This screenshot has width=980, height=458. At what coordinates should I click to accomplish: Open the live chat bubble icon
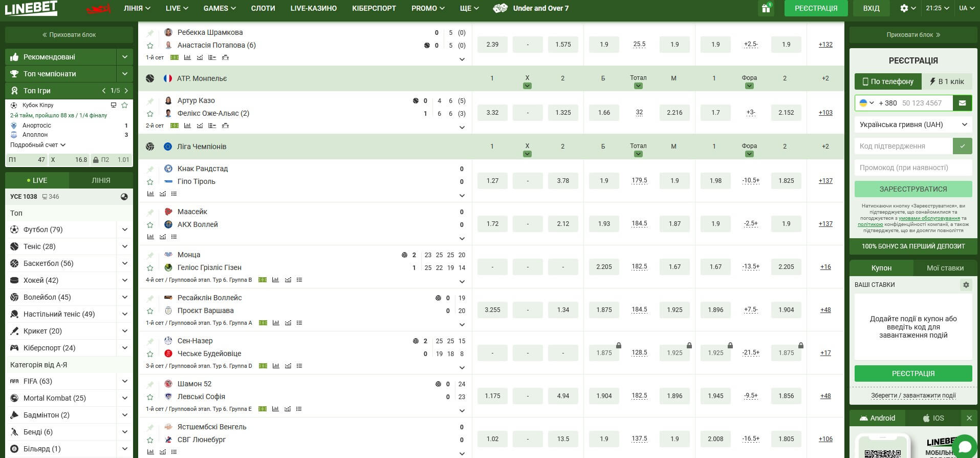[965, 447]
